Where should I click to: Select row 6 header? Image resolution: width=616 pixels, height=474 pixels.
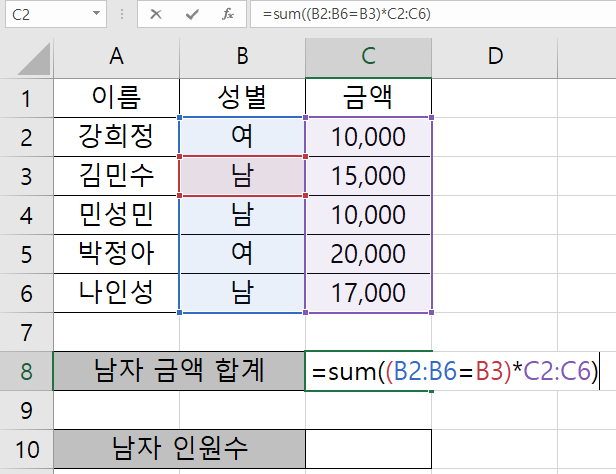click(x=26, y=293)
